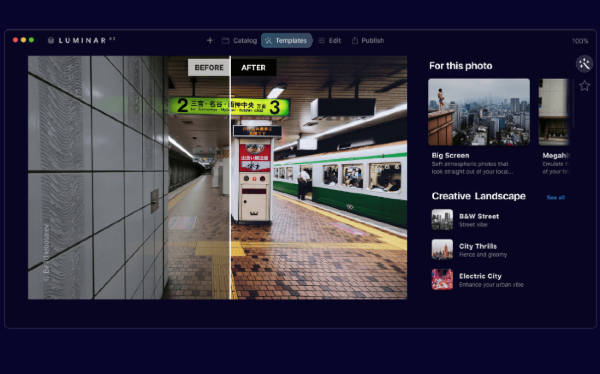This screenshot has height=374, width=600.
Task: Click the Publish share icon
Action: (355, 40)
